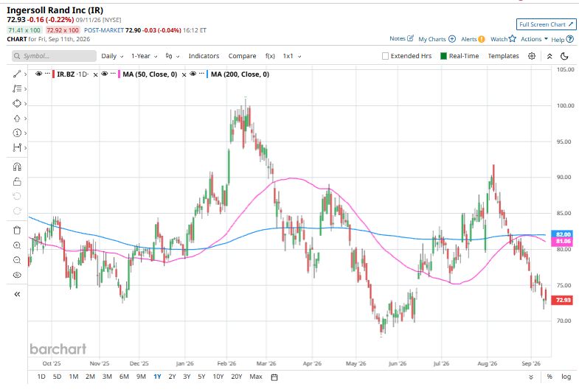The width and height of the screenshot is (579, 392).
Task: Zoom in with the magnifier plus icon
Action: coord(17,245)
